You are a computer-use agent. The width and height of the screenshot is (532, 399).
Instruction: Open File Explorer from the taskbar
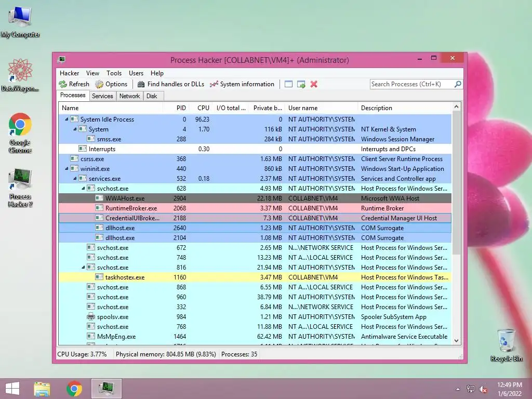(42, 389)
